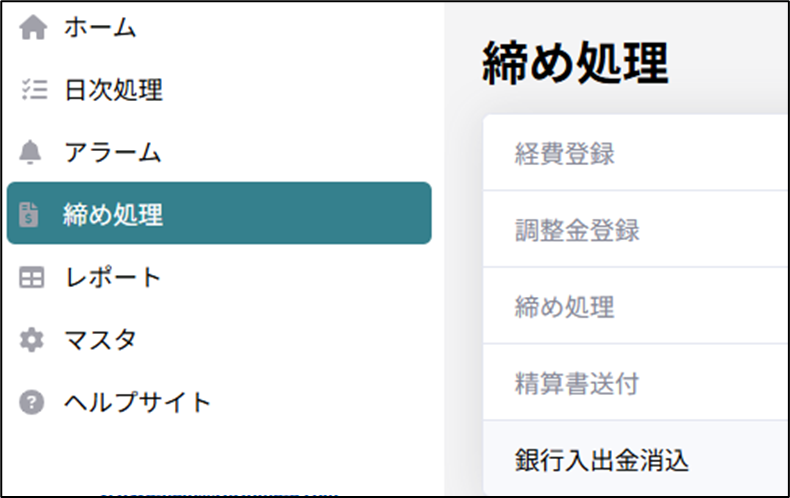Open the レポート sidebar section
This screenshot has height=498, width=790.
coord(112,277)
